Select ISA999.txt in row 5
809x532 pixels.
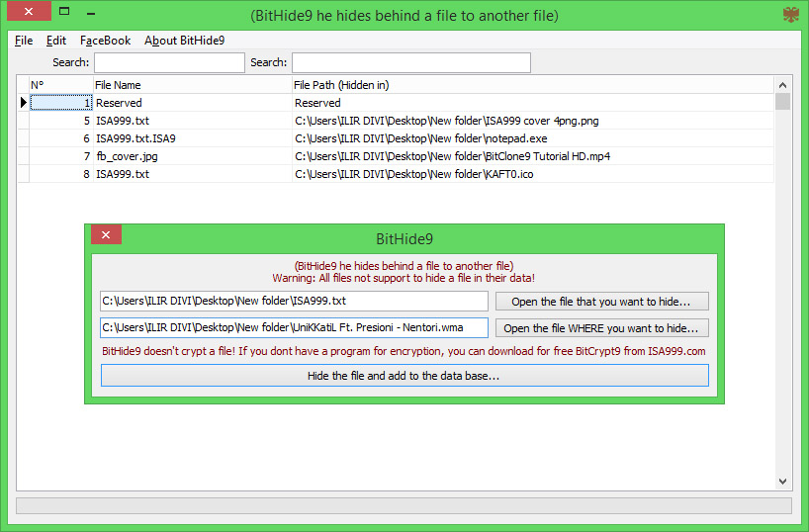193,121
